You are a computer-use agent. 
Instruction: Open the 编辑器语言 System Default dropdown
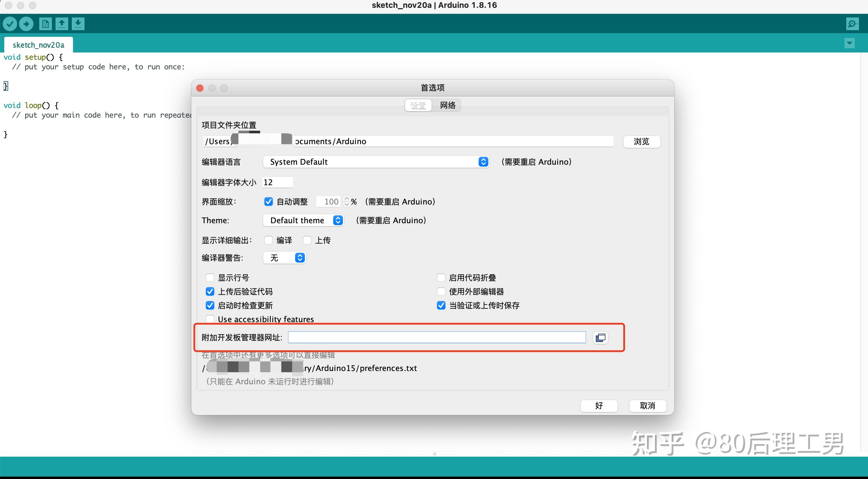click(x=483, y=162)
